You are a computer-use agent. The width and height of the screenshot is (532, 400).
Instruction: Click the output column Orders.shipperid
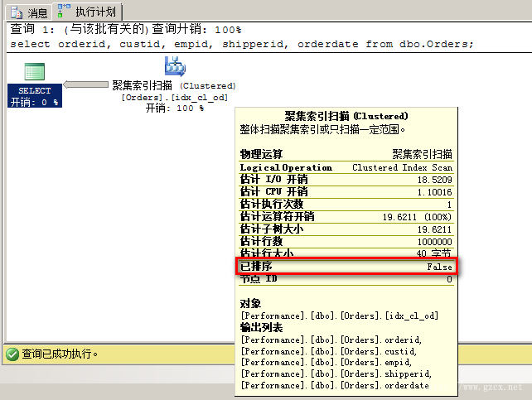pyautogui.click(x=336, y=373)
